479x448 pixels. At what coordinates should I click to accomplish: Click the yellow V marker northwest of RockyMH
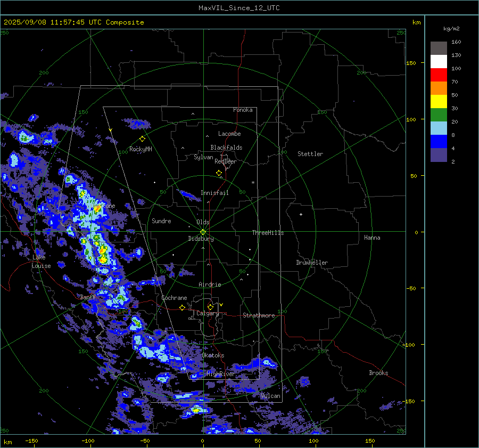pyautogui.click(x=111, y=131)
